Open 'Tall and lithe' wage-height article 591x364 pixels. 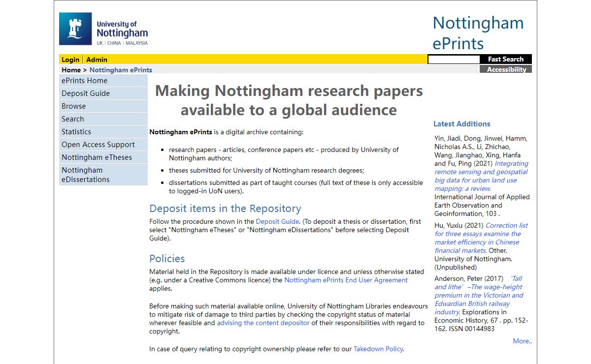(x=479, y=295)
